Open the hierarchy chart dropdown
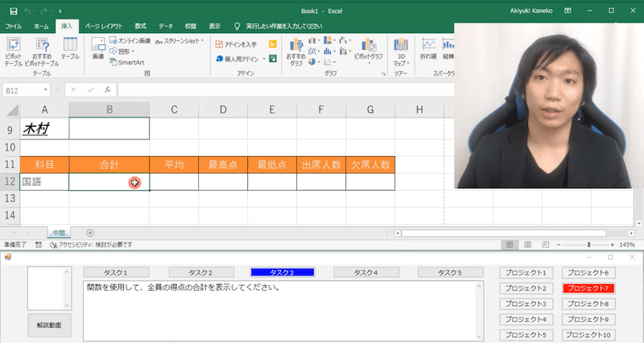This screenshot has height=343, width=644. 329,40
